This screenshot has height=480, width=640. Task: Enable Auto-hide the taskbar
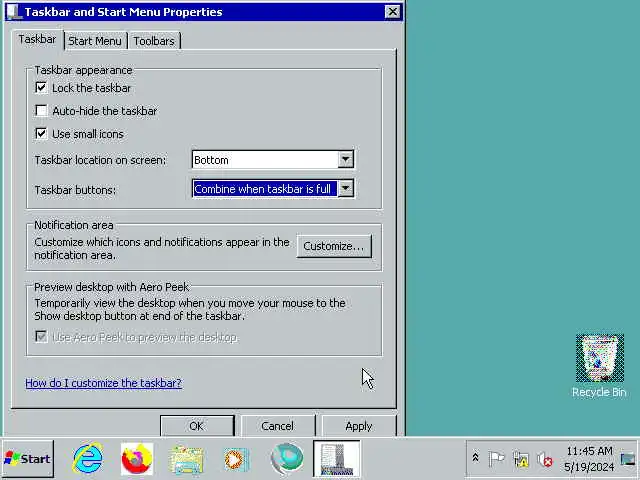tap(41, 111)
